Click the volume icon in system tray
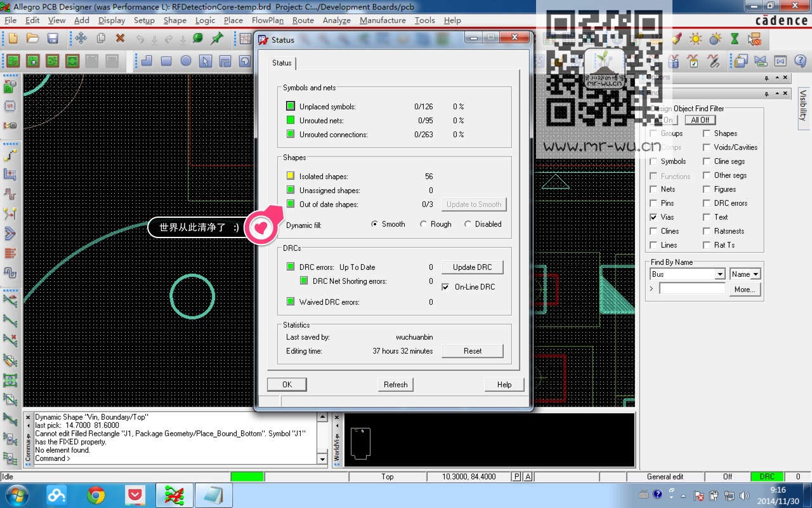812x508 pixels. click(744, 495)
